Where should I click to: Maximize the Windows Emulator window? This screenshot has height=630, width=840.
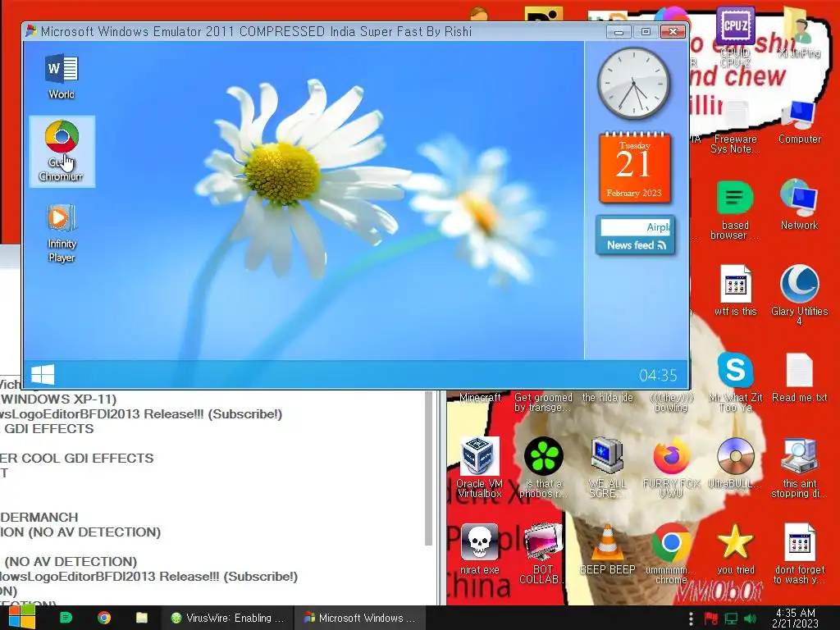(646, 32)
